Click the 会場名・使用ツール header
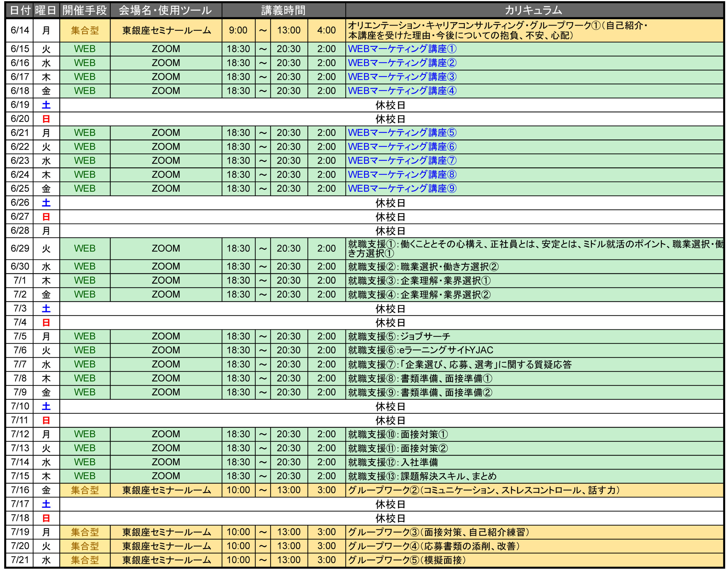Image resolution: width=728 pixels, height=570 pixels. [166, 10]
